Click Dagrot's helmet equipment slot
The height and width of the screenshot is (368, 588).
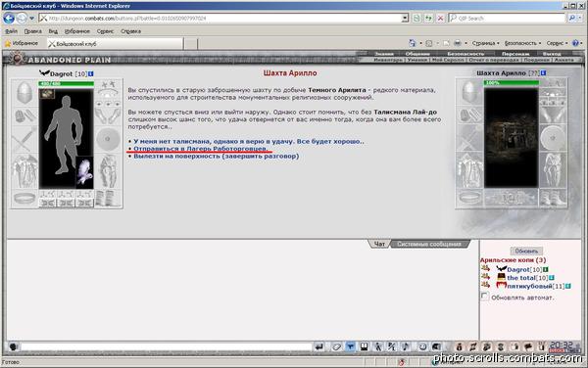pyautogui.click(x=24, y=92)
